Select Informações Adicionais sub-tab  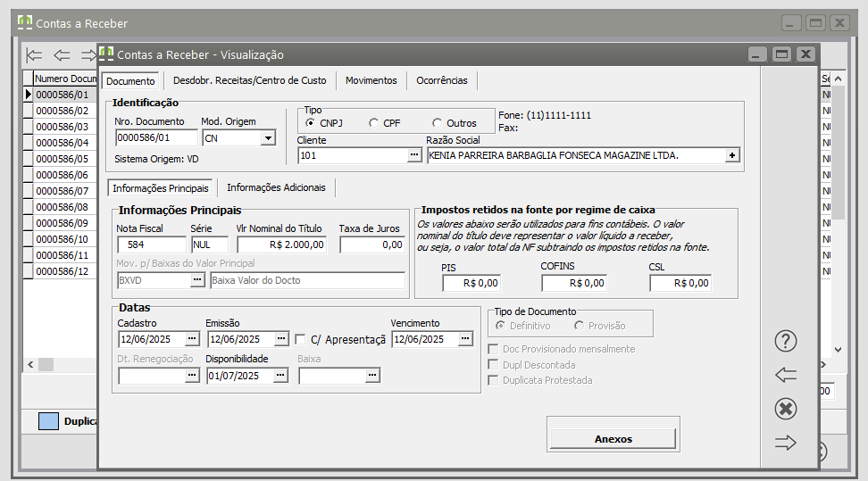[276, 187]
